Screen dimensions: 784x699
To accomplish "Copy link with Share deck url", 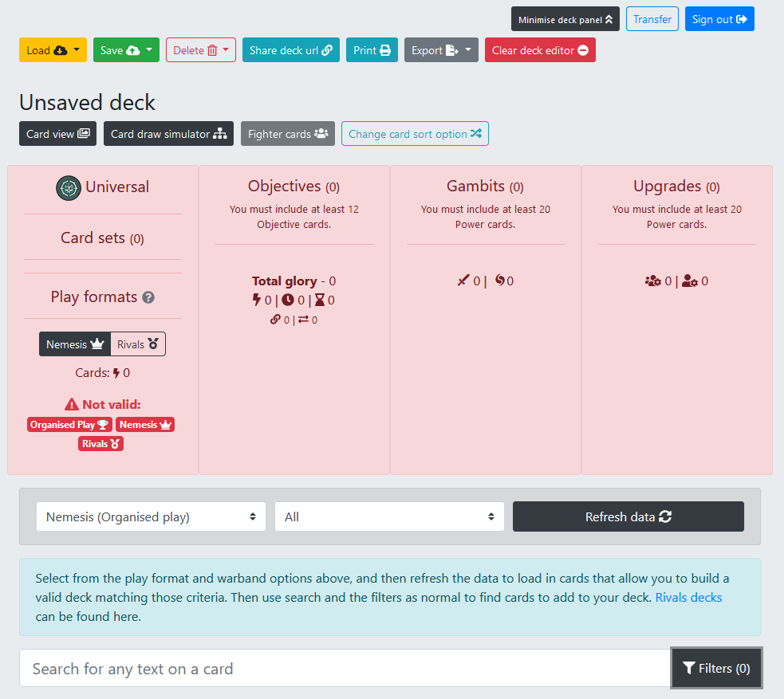I will (291, 50).
